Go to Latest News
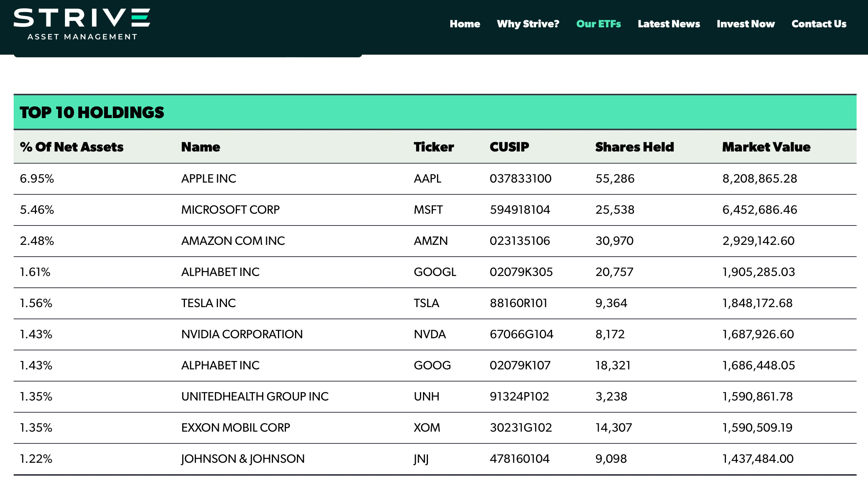 [x=669, y=24]
